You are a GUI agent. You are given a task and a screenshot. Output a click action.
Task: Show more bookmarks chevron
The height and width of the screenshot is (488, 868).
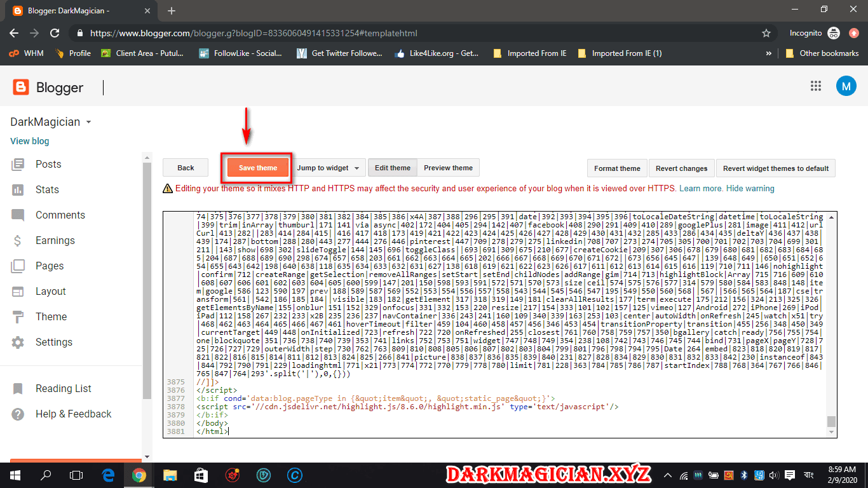769,53
